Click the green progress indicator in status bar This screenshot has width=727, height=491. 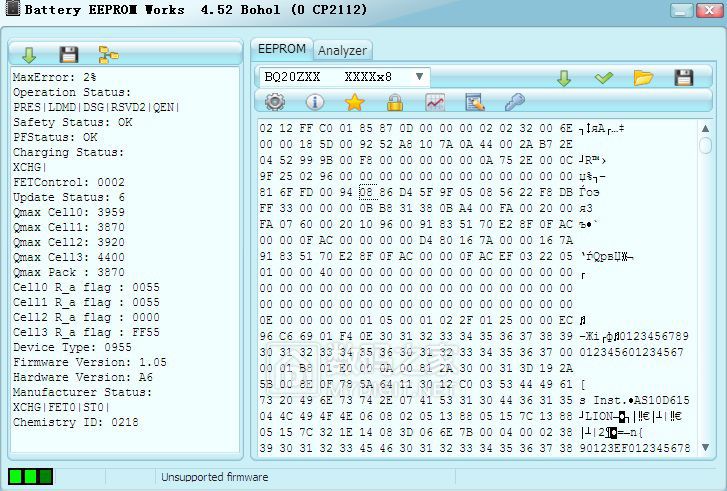pos(31,477)
